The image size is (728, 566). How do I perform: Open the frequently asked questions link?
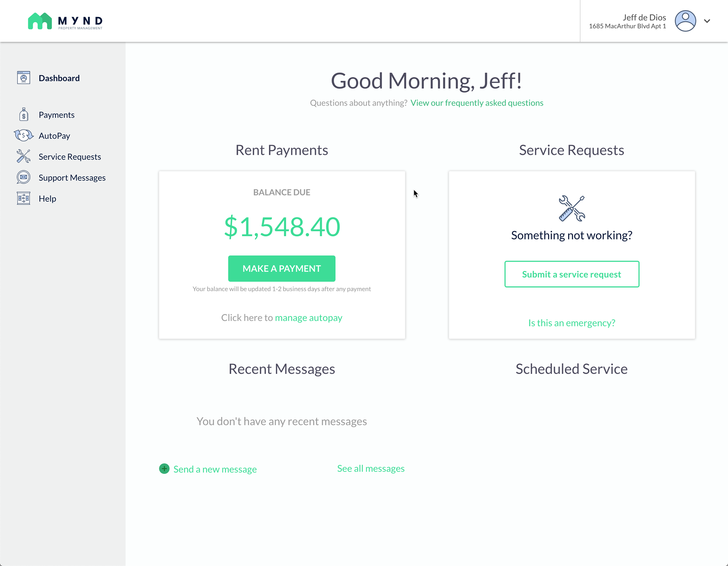[477, 103]
